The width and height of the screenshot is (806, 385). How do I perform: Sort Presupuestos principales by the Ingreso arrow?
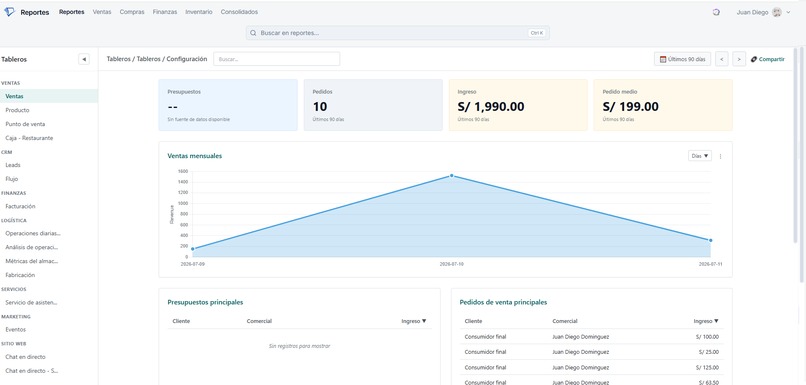pos(424,321)
